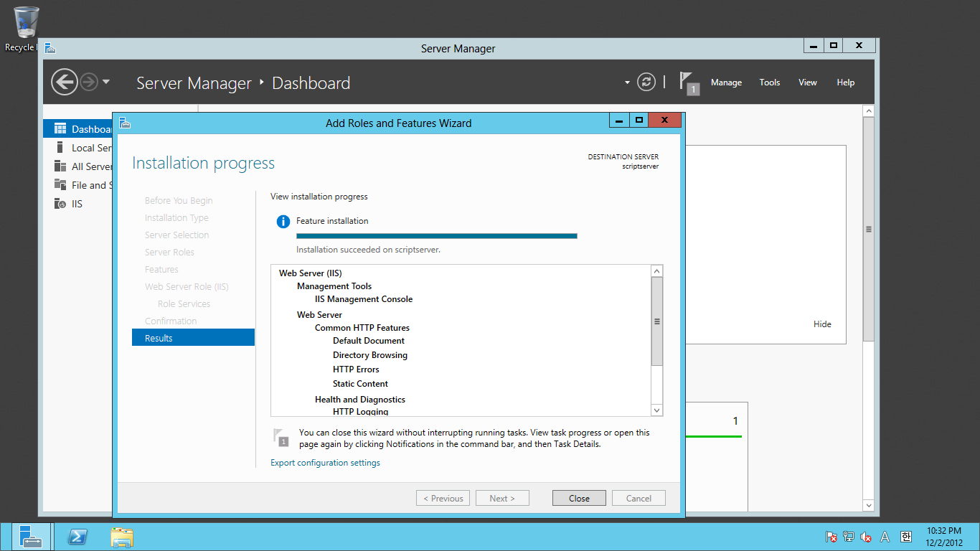
Task: Click the 'Next >' button
Action: click(x=502, y=498)
